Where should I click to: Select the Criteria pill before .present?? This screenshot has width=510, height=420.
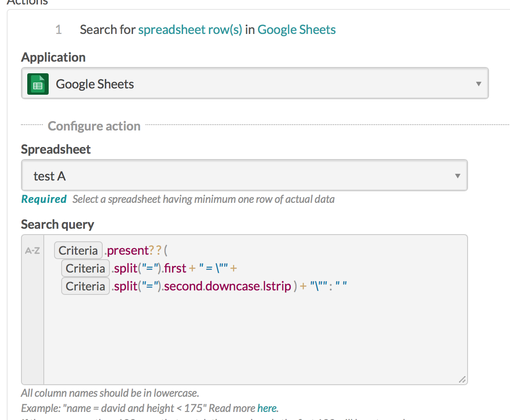pos(78,250)
